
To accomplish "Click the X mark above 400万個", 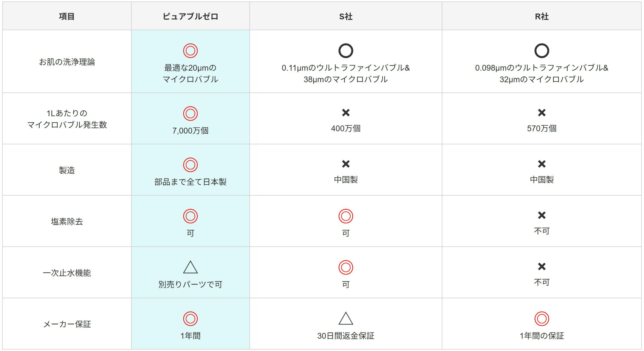I will [x=346, y=112].
